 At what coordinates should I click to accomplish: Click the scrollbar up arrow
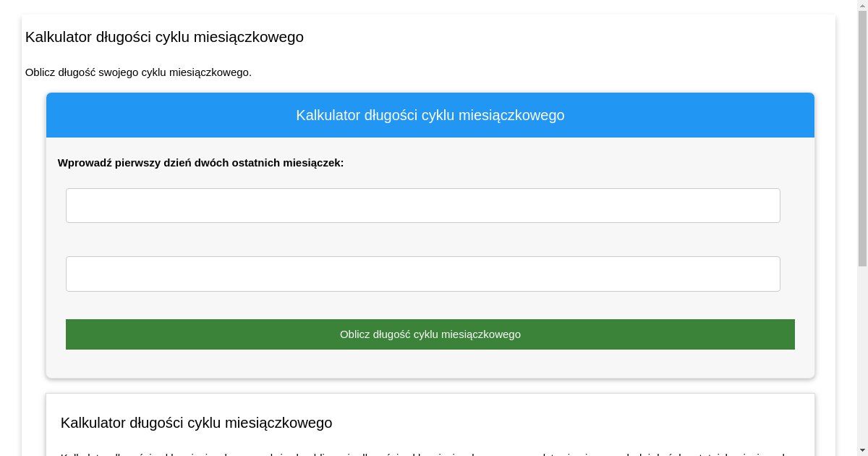click(861, 6)
